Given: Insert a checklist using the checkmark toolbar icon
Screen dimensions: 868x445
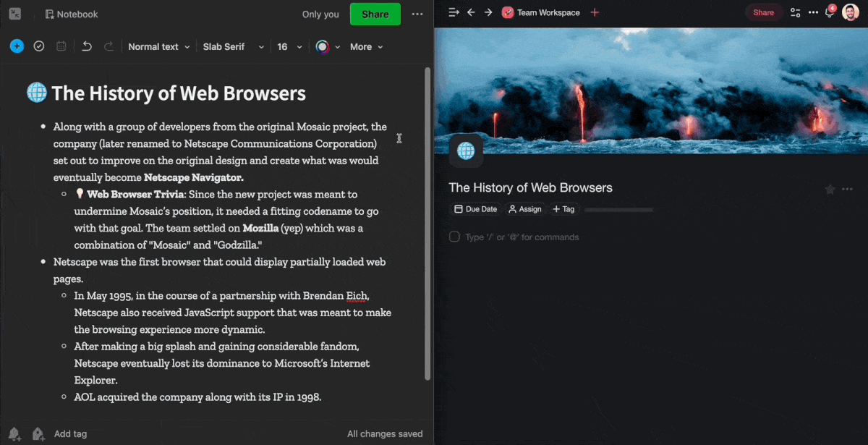Looking at the screenshot, I should 39,46.
